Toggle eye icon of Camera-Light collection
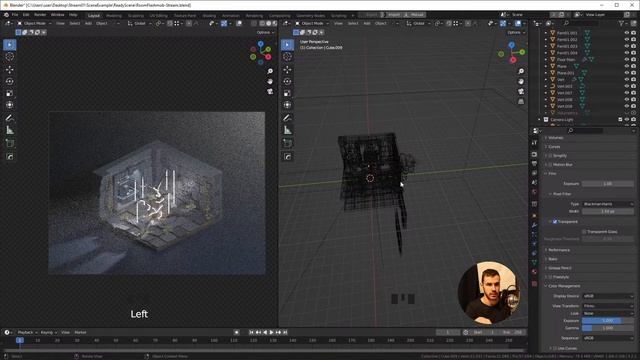This screenshot has width=640, height=360. click(627, 120)
